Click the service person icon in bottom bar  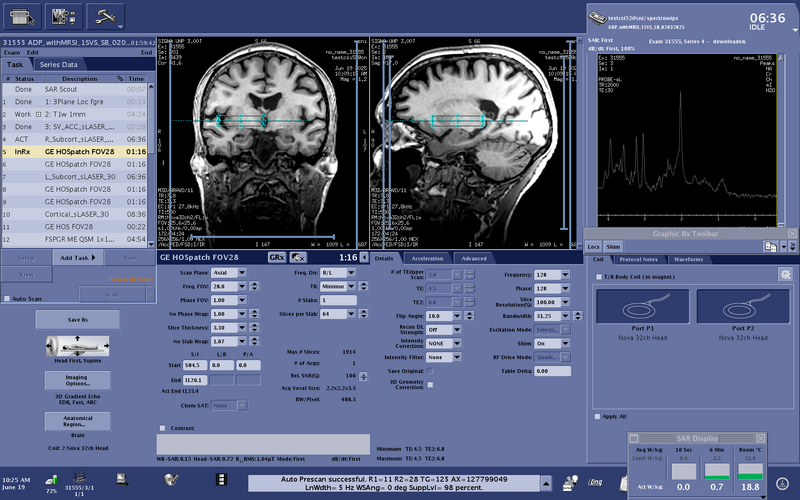(570, 482)
